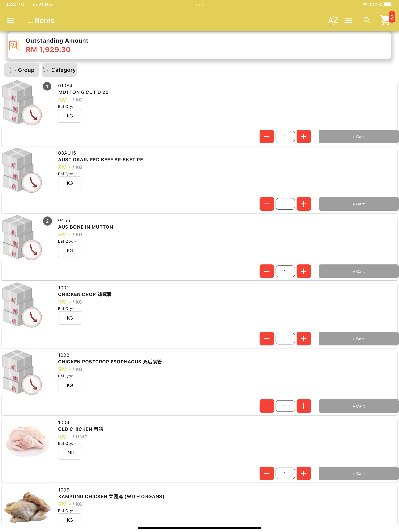Open the hamburger navigation menu
The height and width of the screenshot is (532, 399).
tap(11, 20)
